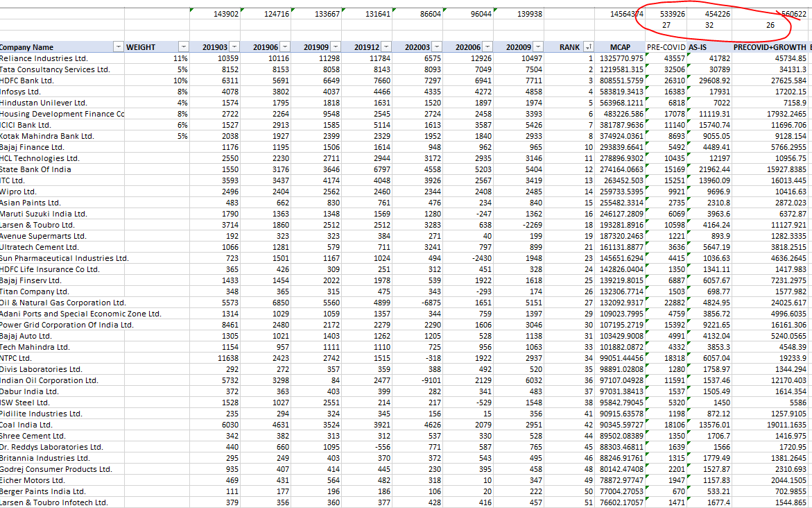Image resolution: width=812 pixels, height=508 pixels.
Task: Select the MCAP value 1325770.975
Action: click(x=620, y=58)
